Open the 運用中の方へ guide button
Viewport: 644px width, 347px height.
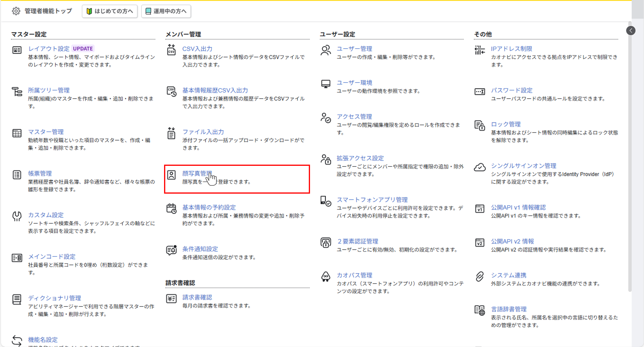166,11
